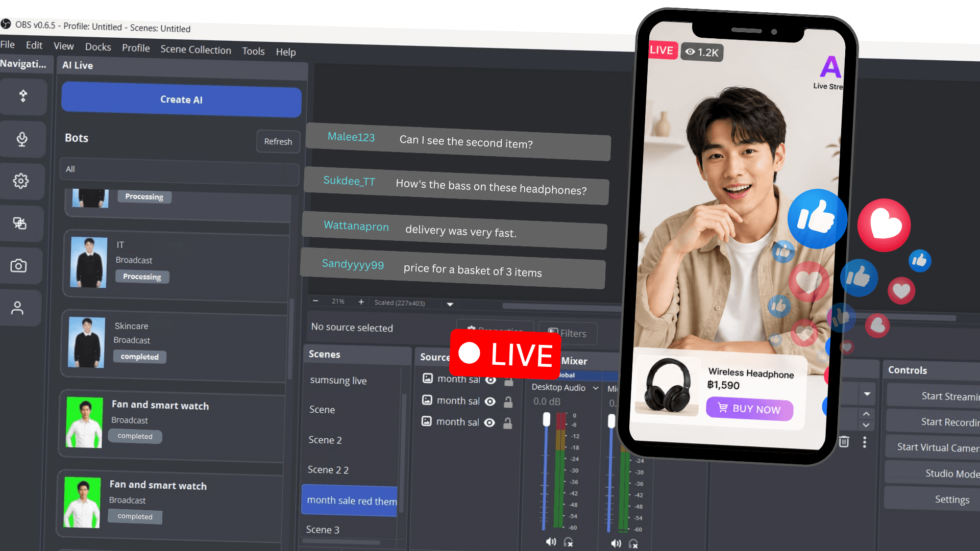980x551 pixels.
Task: Open the microphone panel from the sidebar
Action: tap(22, 139)
